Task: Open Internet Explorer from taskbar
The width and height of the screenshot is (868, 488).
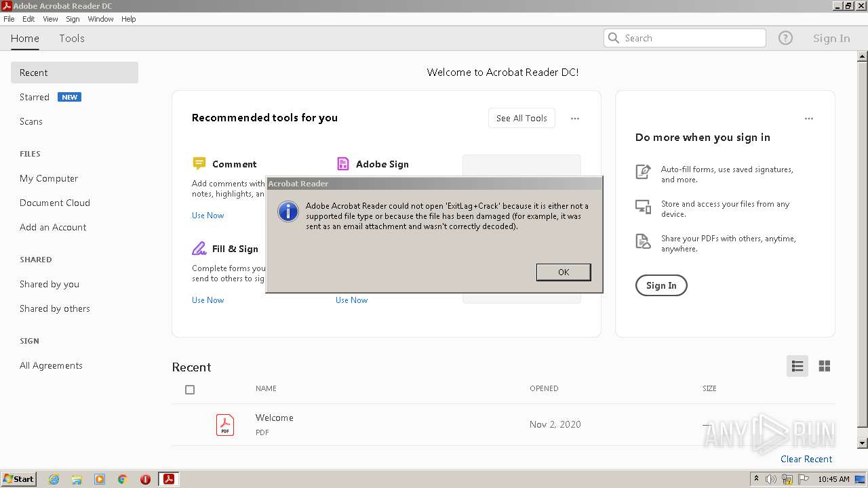Action: (54, 479)
